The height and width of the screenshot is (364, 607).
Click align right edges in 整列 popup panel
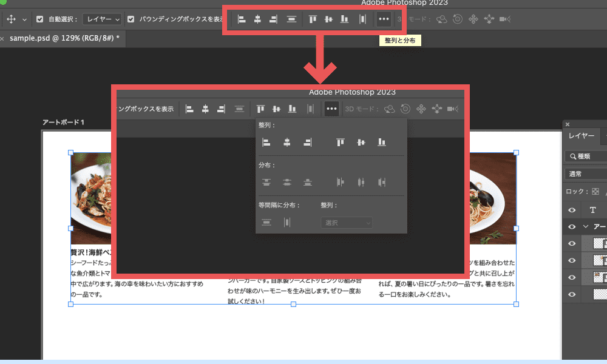coord(307,143)
